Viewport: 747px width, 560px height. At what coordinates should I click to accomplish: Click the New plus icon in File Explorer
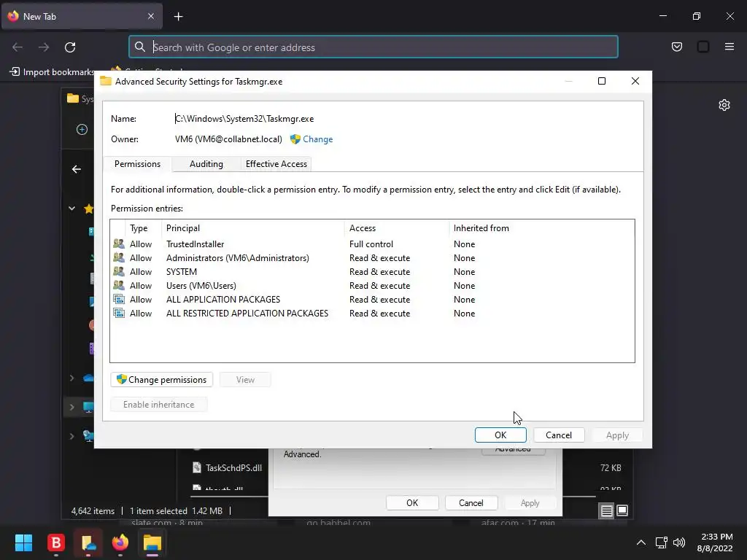tap(82, 130)
